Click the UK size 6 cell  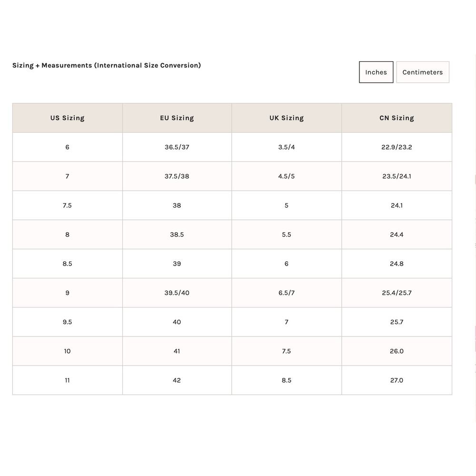[287, 264]
